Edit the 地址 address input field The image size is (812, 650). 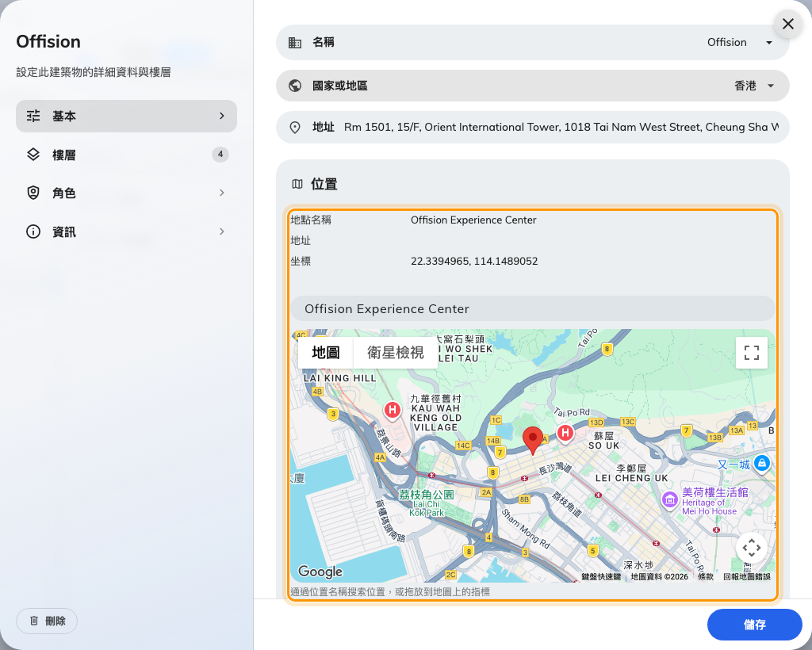click(561, 128)
